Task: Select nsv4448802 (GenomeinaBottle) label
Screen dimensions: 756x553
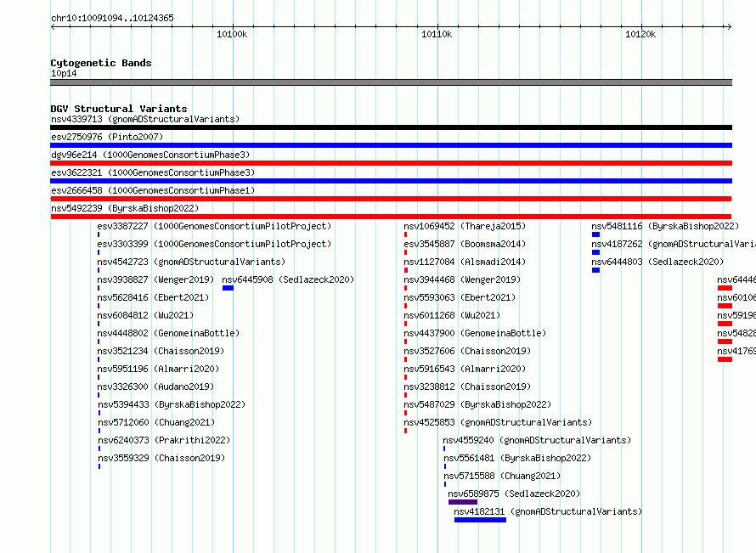Action: tap(168, 333)
